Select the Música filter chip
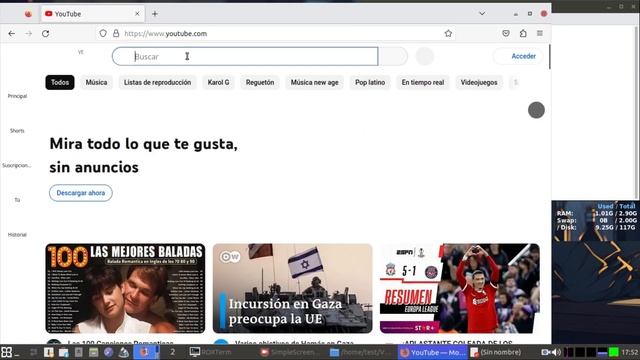This screenshot has width=640, height=360. coord(96,82)
